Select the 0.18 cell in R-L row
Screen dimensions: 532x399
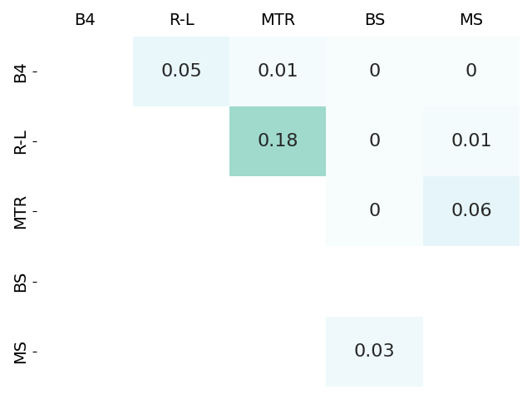pyautogui.click(x=278, y=140)
